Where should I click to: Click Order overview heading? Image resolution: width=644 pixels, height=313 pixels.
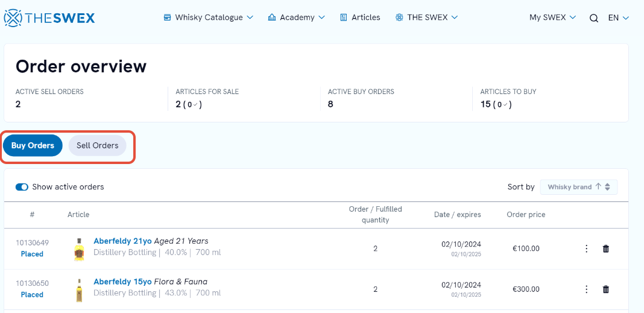pyautogui.click(x=81, y=66)
